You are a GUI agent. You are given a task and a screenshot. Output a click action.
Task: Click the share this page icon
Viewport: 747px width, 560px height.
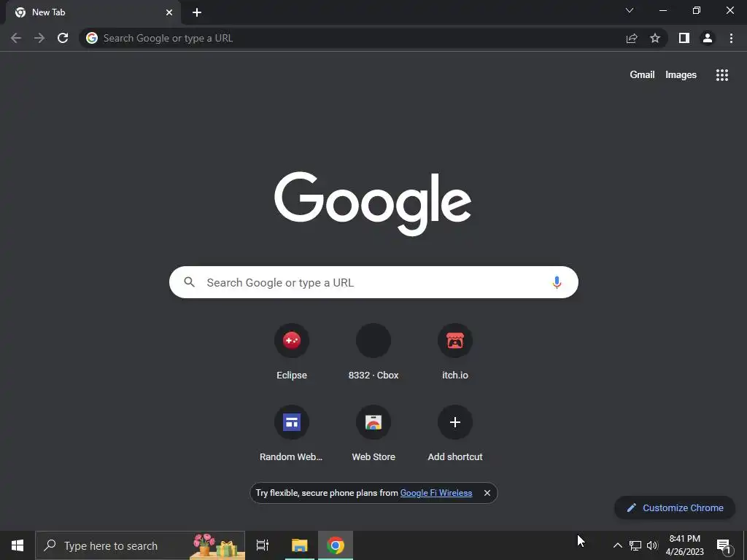click(632, 38)
